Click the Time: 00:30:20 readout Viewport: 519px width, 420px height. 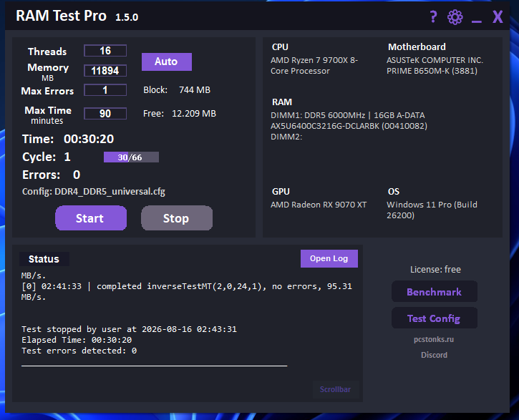tap(68, 139)
